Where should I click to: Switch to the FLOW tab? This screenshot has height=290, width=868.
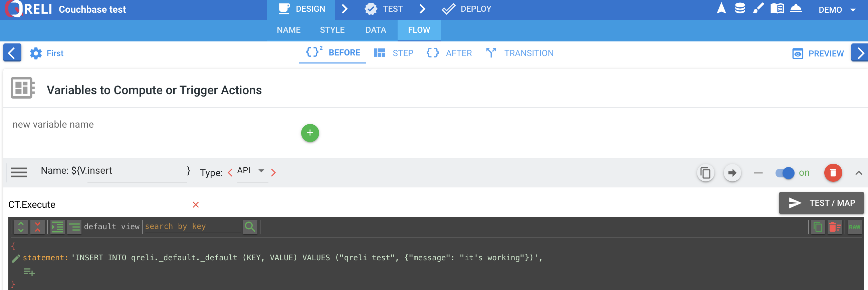pyautogui.click(x=419, y=30)
